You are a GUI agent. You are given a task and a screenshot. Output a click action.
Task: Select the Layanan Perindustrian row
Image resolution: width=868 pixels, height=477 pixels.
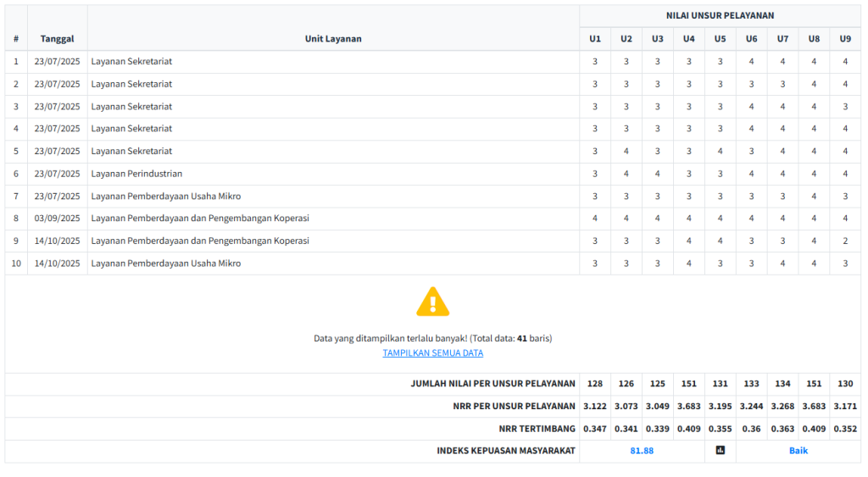click(x=136, y=174)
